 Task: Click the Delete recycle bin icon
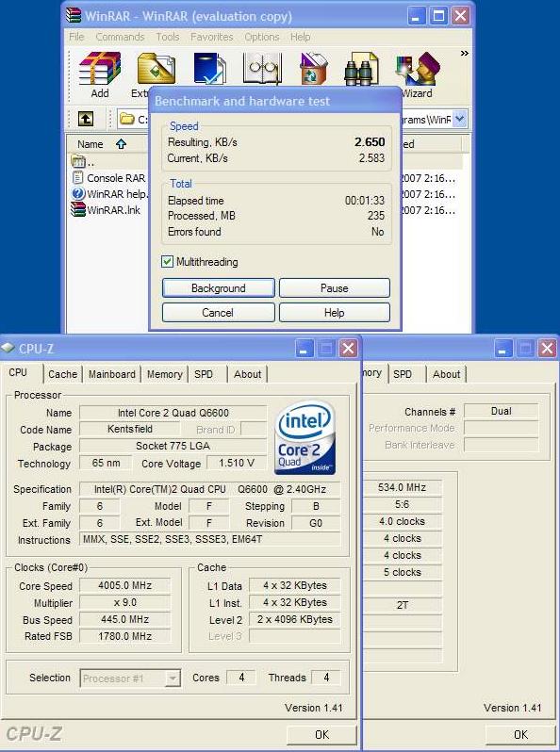(313, 69)
